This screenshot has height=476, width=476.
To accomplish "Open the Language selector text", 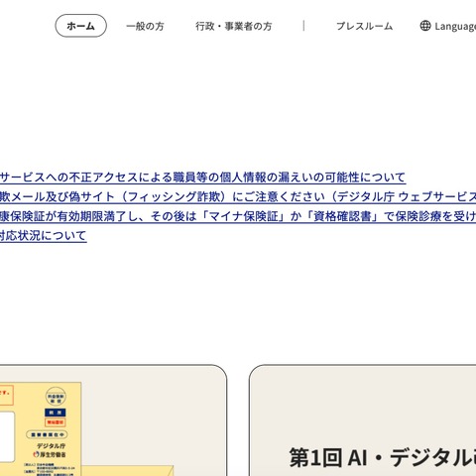I will [x=455, y=26].
